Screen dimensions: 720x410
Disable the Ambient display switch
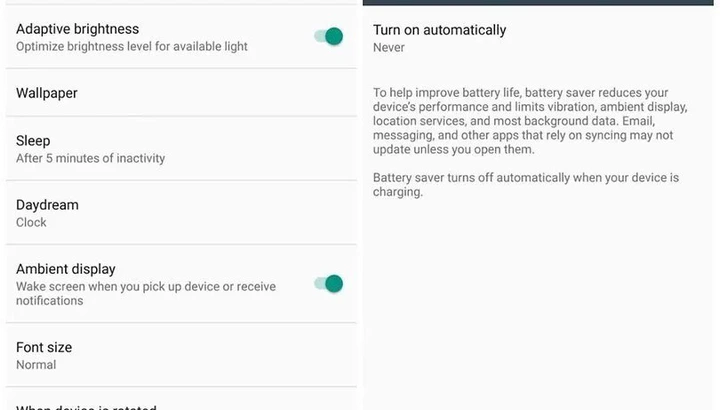click(x=329, y=284)
